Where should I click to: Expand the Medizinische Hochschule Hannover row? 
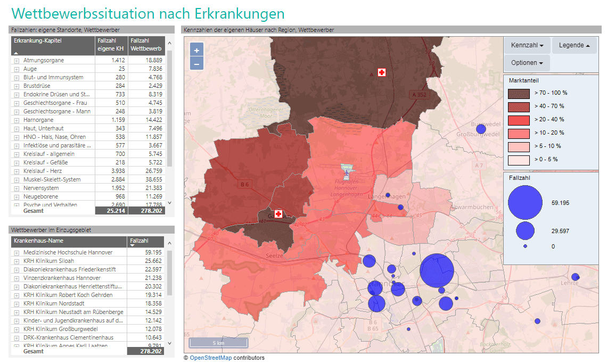[17, 252]
